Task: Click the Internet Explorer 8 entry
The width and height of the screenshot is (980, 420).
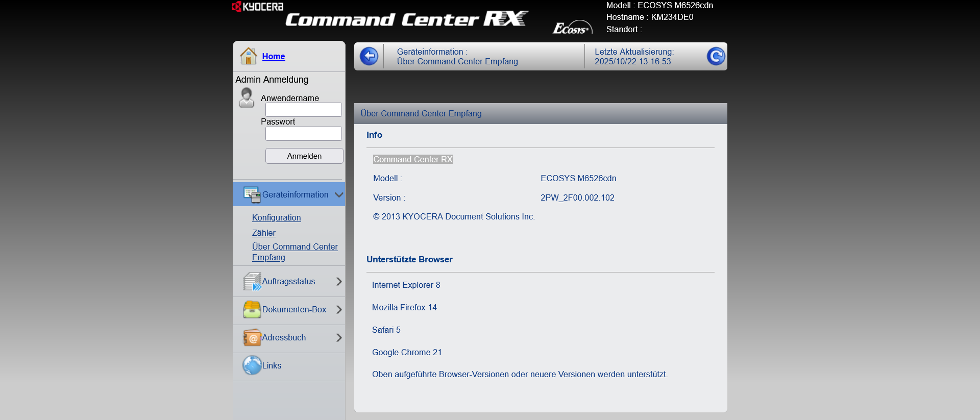Action: (406, 285)
